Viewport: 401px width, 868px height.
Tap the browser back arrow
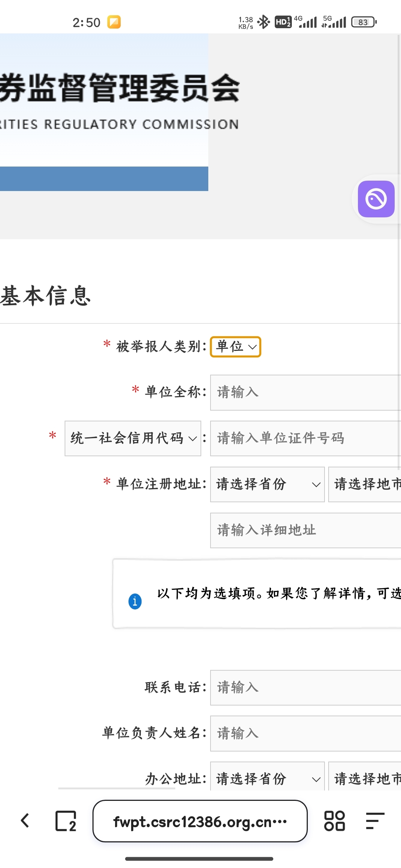tap(25, 821)
